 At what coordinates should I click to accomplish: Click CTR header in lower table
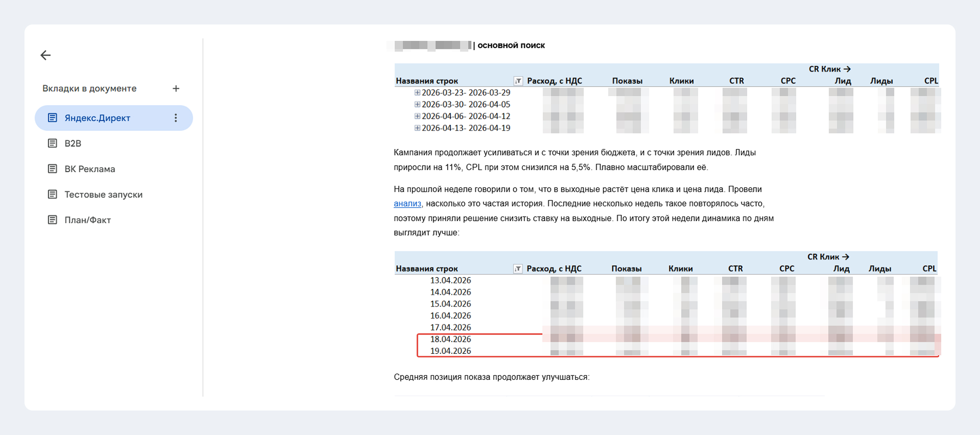click(736, 269)
